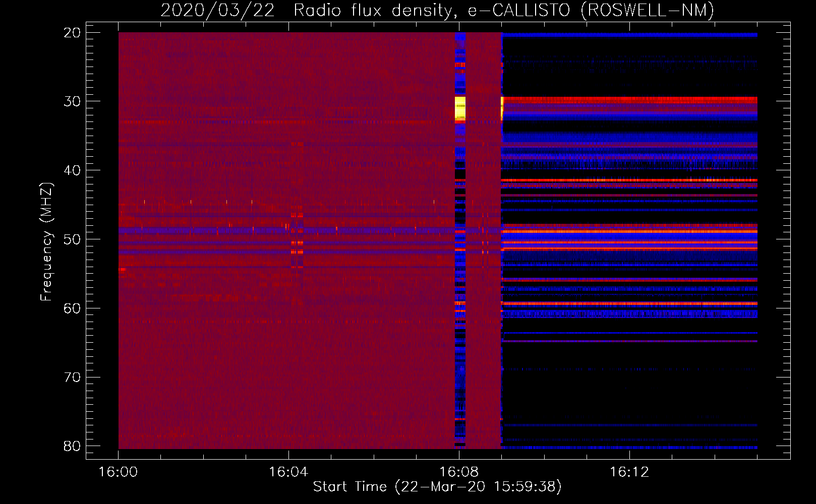Click the 50 frequency tick label
The width and height of the screenshot is (816, 504).
pos(72,239)
